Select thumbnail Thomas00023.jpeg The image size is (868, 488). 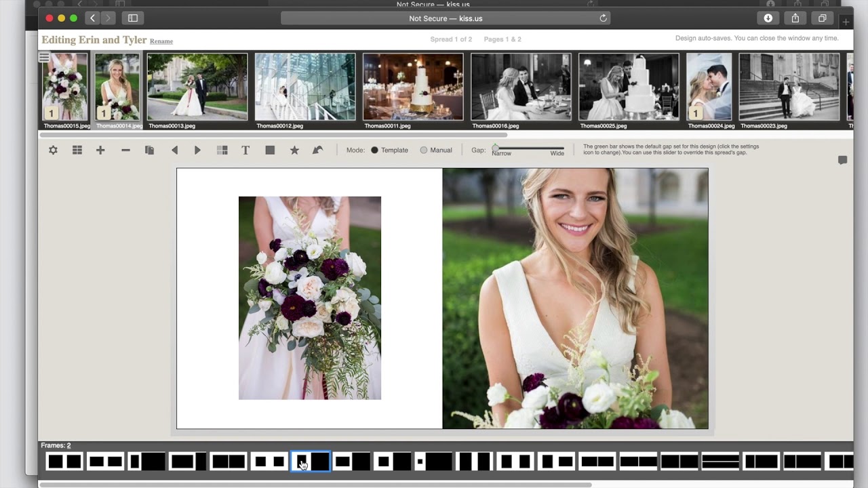(789, 87)
